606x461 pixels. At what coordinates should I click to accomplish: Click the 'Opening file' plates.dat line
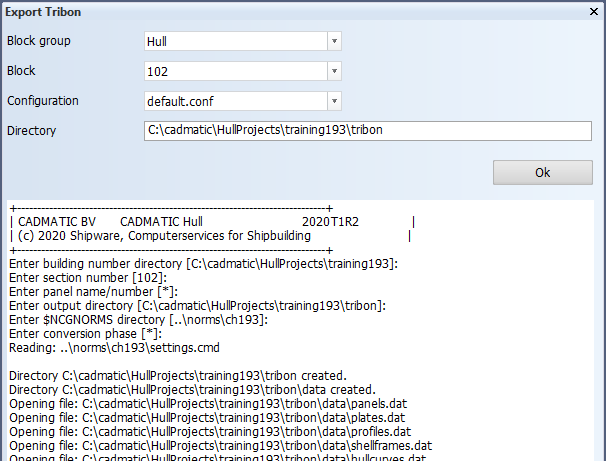(207, 418)
